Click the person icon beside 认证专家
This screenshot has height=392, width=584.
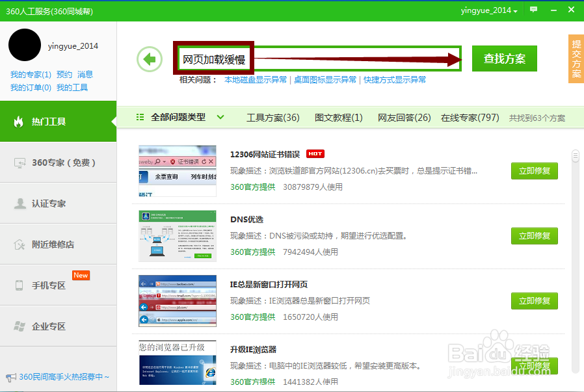pos(20,203)
